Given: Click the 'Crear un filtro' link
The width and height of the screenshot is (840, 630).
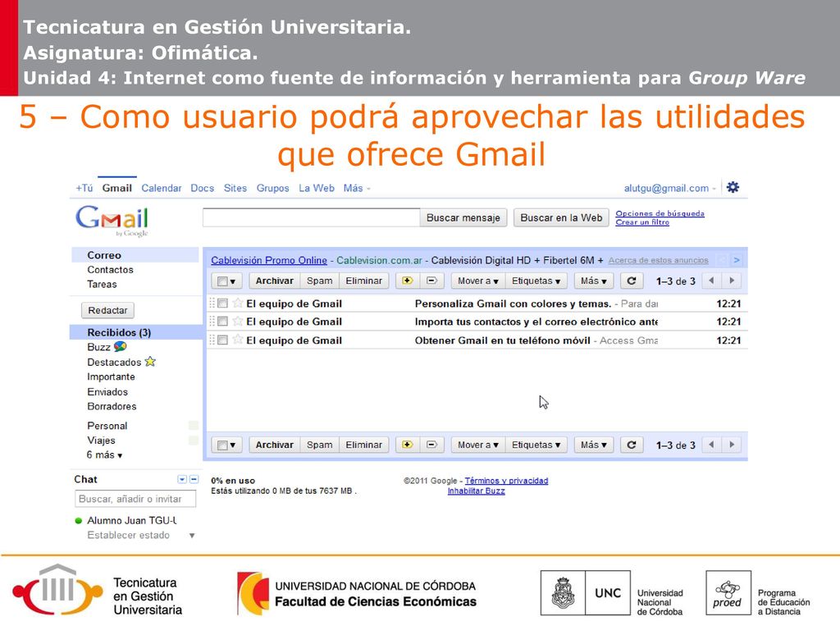Looking at the screenshot, I should [641, 222].
